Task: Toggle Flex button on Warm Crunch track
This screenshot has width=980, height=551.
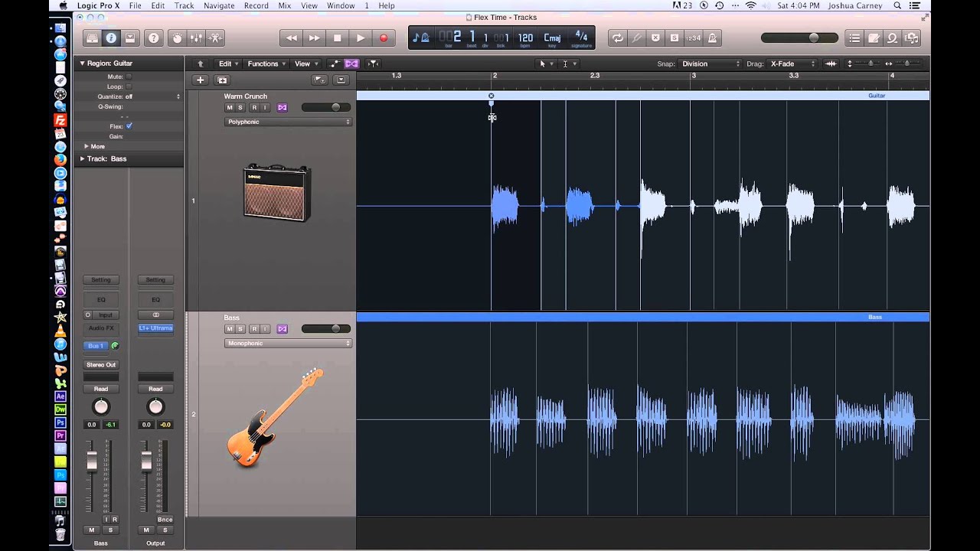Action: (282, 108)
